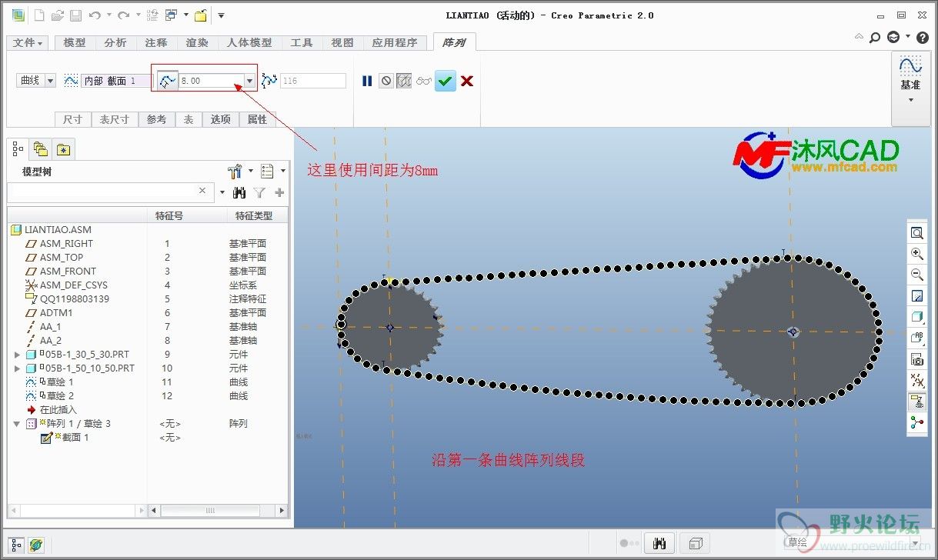Click the Windows switcher icon in quick access toolbar
938x560 pixels.
tap(171, 15)
